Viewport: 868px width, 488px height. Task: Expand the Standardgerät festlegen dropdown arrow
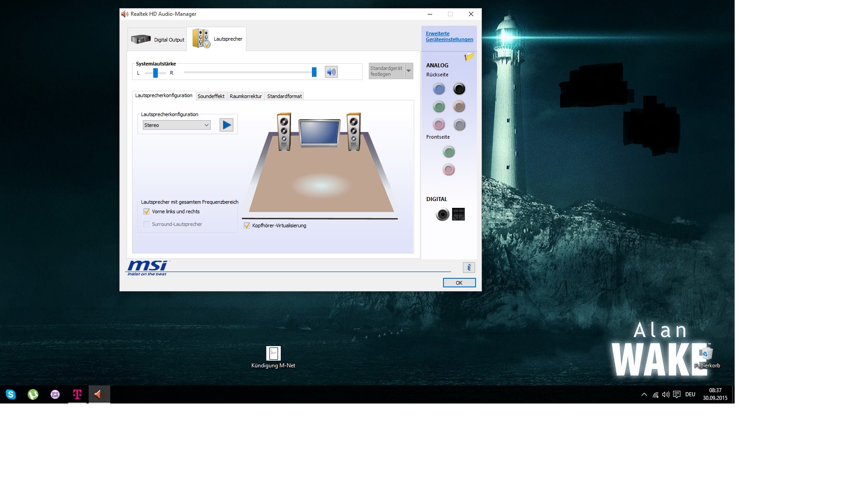click(409, 71)
